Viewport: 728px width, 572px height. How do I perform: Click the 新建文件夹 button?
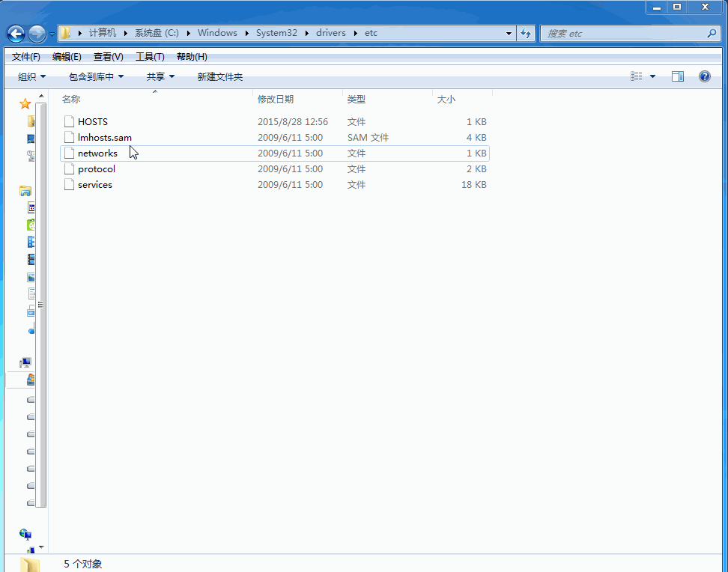tap(220, 77)
